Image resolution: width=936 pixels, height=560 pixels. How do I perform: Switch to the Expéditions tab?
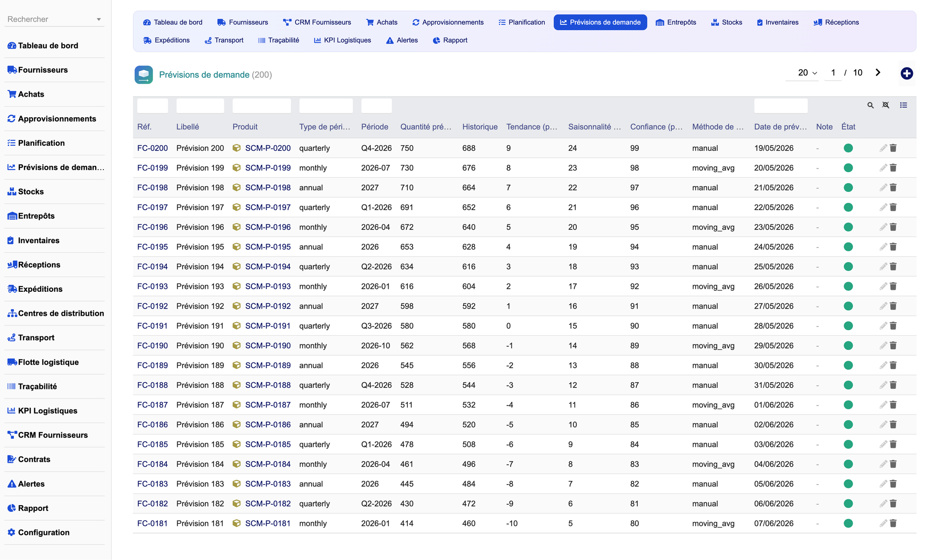(x=166, y=40)
